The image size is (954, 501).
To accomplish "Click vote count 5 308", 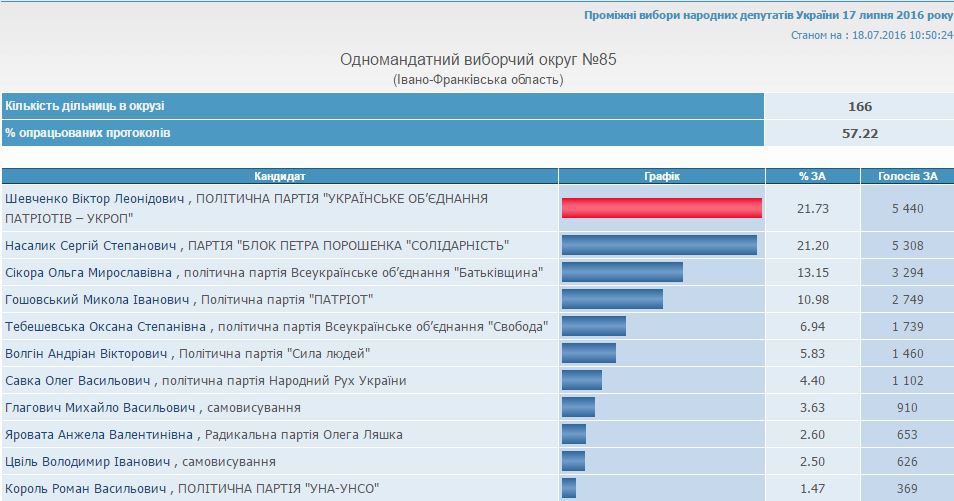I will [x=907, y=245].
